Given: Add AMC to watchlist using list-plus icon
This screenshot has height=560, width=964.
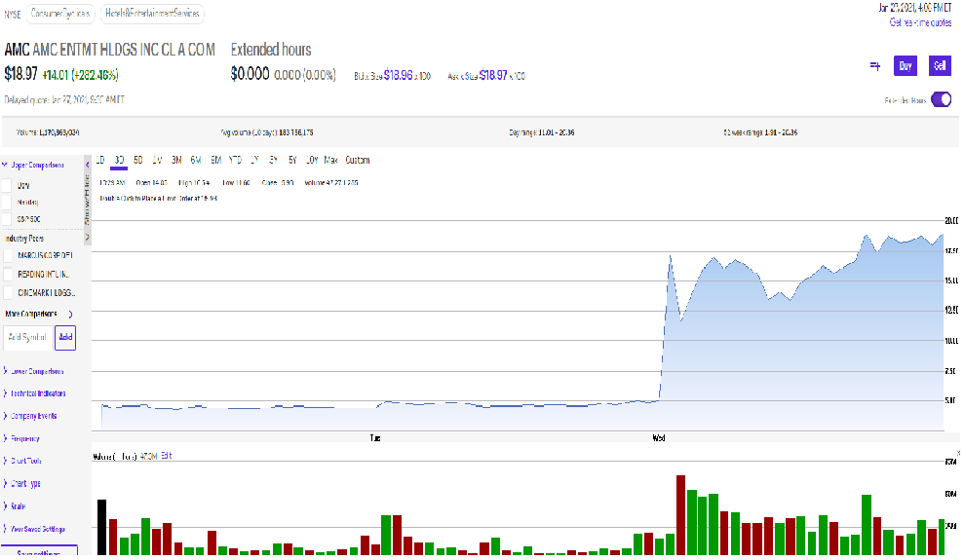Looking at the screenshot, I should point(875,65).
